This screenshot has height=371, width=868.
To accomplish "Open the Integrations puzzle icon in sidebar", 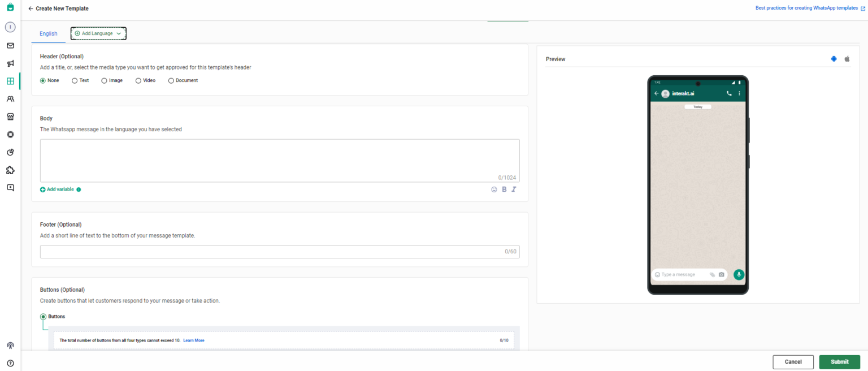I will (10, 170).
